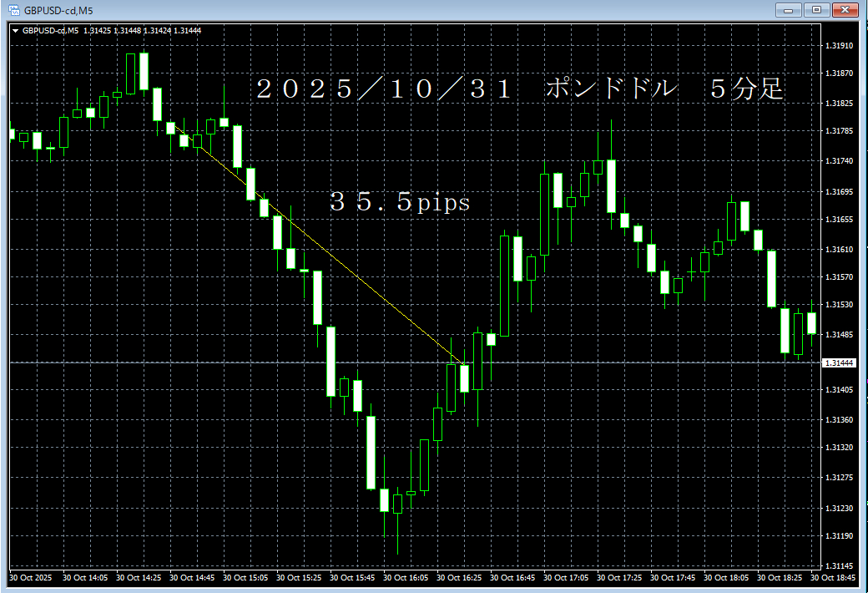Screen dimensions: 868x593
Task: Click price scale value 1.31740
Action: (x=840, y=161)
